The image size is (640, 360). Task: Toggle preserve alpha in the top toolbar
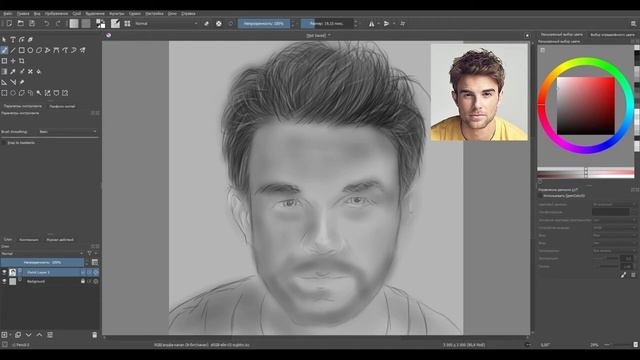pos(219,24)
